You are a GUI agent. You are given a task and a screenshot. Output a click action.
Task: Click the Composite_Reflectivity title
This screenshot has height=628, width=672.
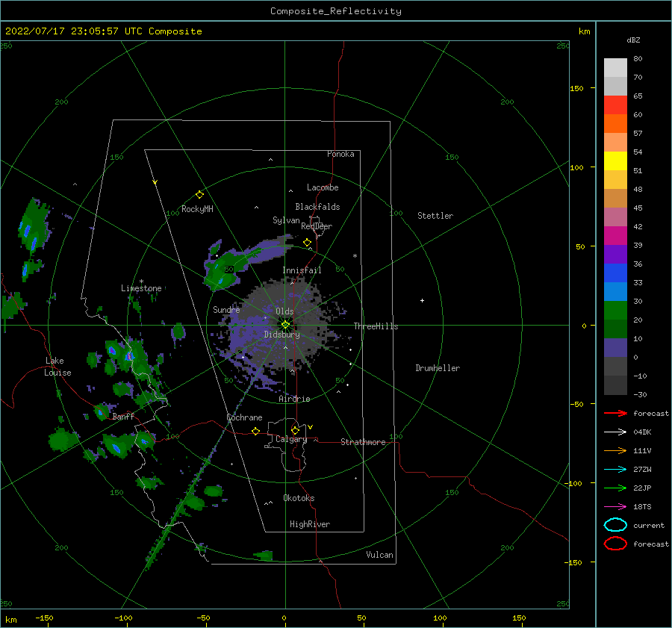coord(336,11)
